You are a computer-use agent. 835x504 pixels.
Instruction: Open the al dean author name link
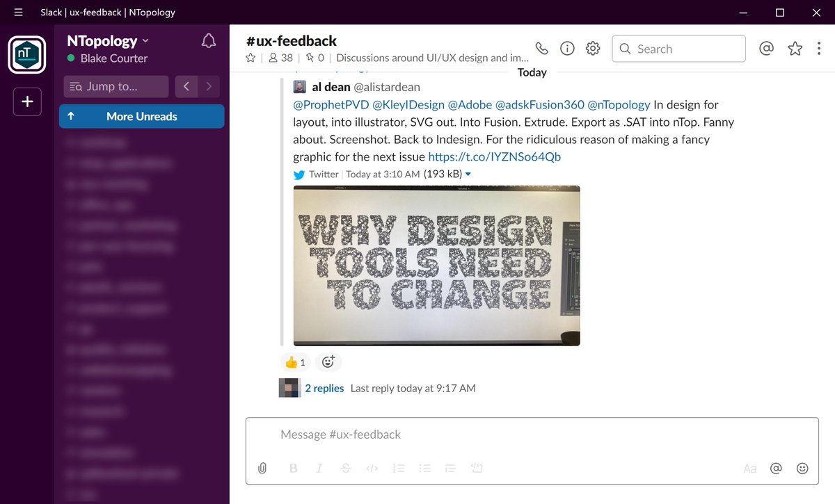coord(331,87)
